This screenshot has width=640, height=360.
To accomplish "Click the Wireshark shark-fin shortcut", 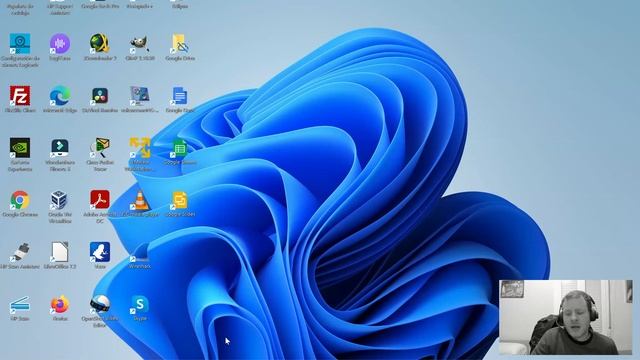I will coord(140,252).
